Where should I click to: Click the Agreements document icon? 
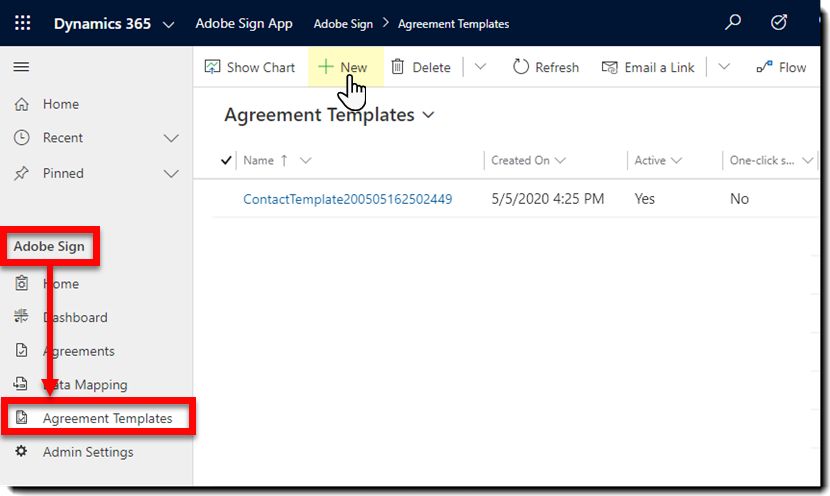[21, 350]
